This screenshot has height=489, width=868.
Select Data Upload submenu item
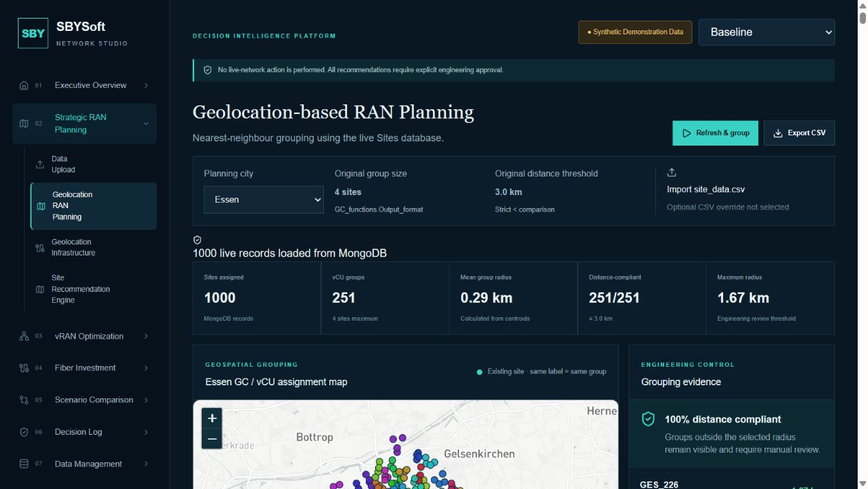[93, 164]
